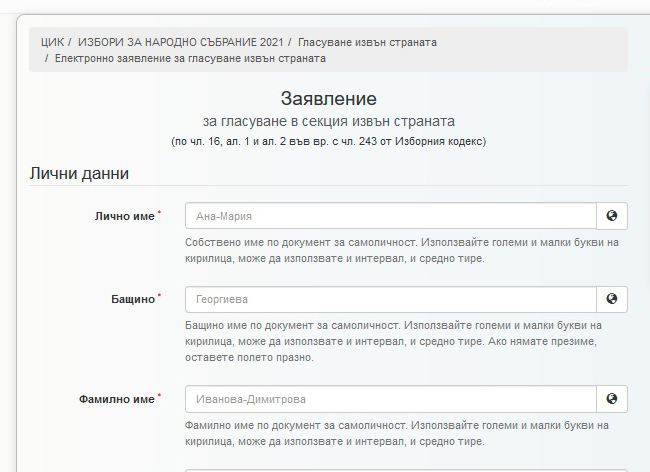Click the Лични данни section heading

79,173
